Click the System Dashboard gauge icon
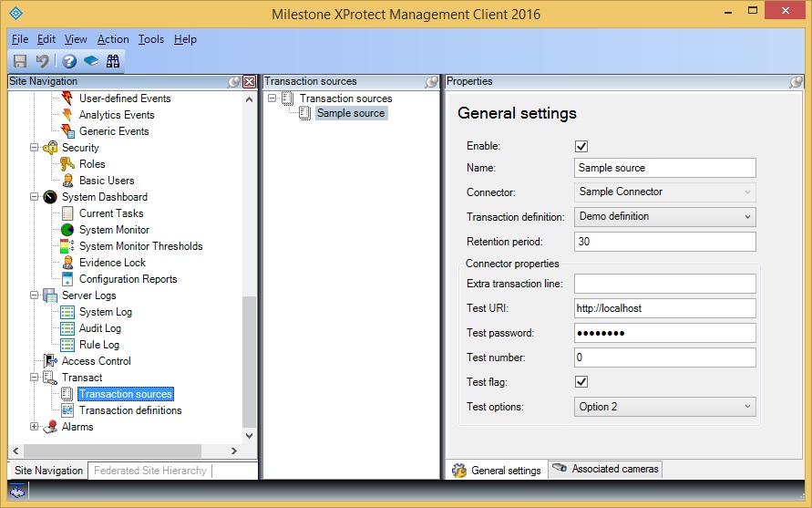812x508 pixels. click(50, 197)
